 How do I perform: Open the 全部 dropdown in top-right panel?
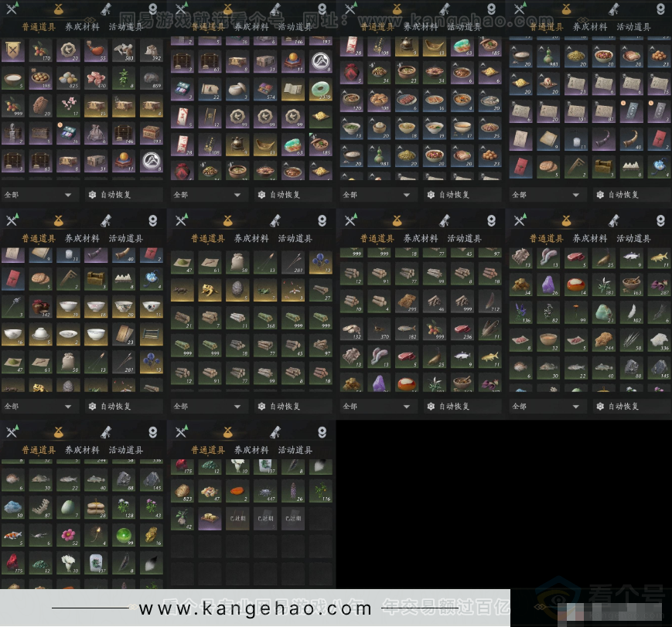tap(547, 195)
